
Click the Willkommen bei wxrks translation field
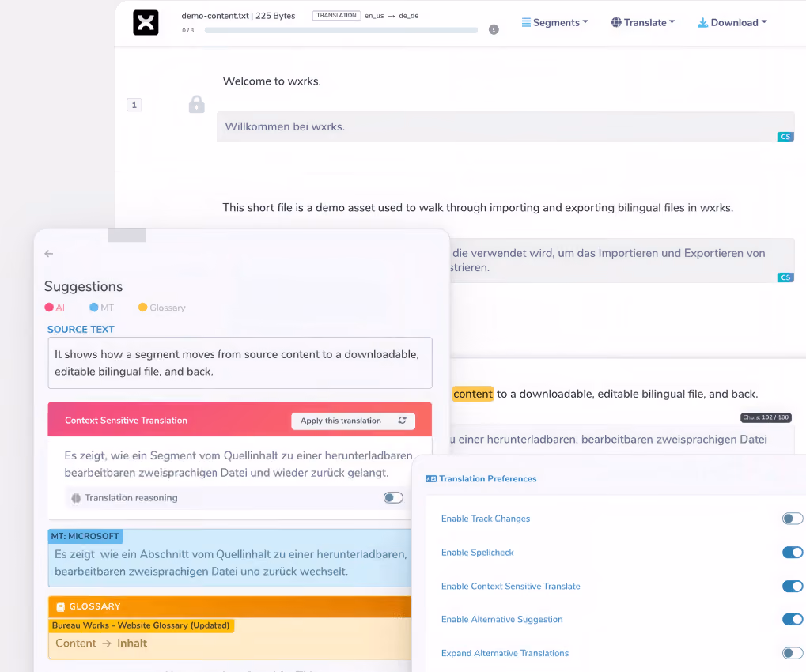click(505, 127)
